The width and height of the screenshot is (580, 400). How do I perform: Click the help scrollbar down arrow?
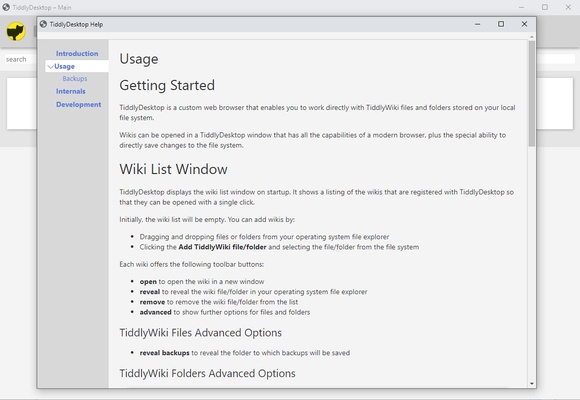pos(532,384)
